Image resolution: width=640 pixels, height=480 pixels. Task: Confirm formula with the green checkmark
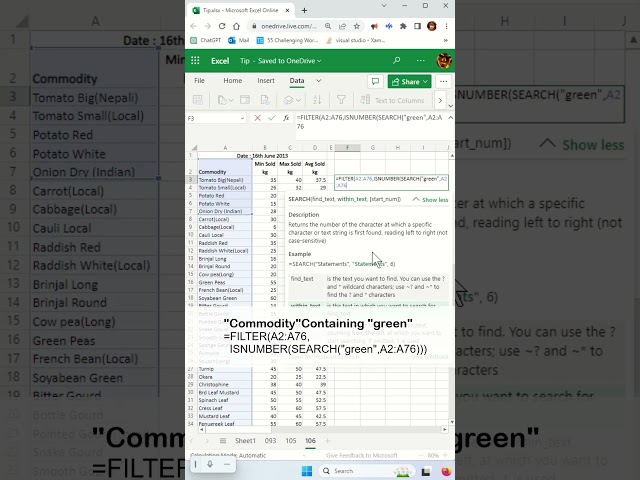(271, 118)
